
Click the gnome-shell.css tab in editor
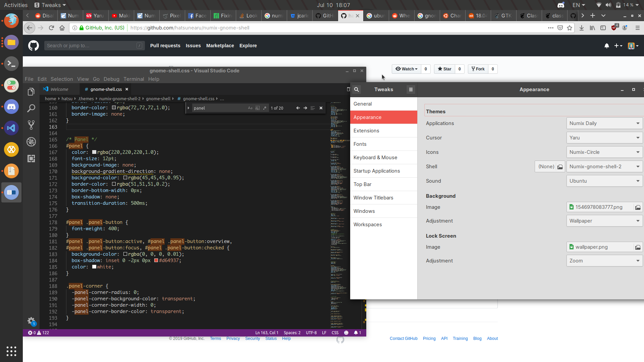pos(105,89)
